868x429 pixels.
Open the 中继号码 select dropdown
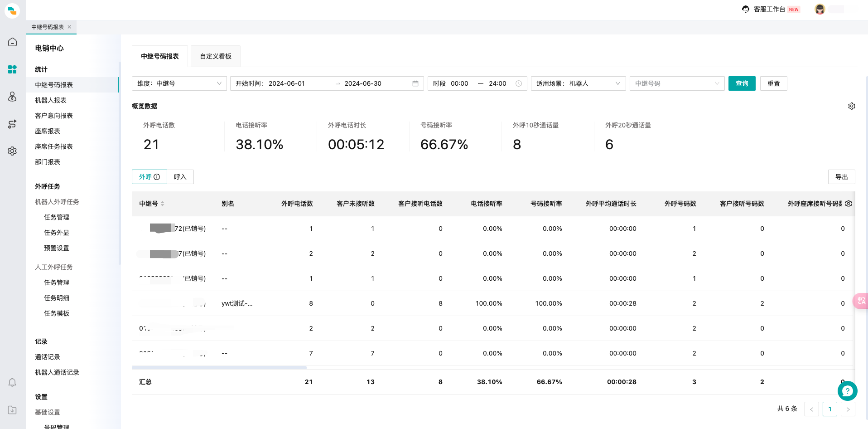click(x=677, y=83)
